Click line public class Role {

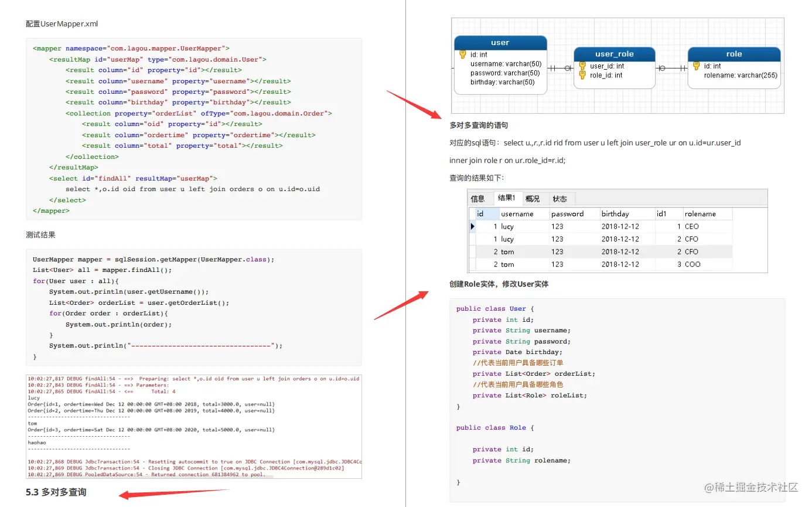click(x=495, y=428)
